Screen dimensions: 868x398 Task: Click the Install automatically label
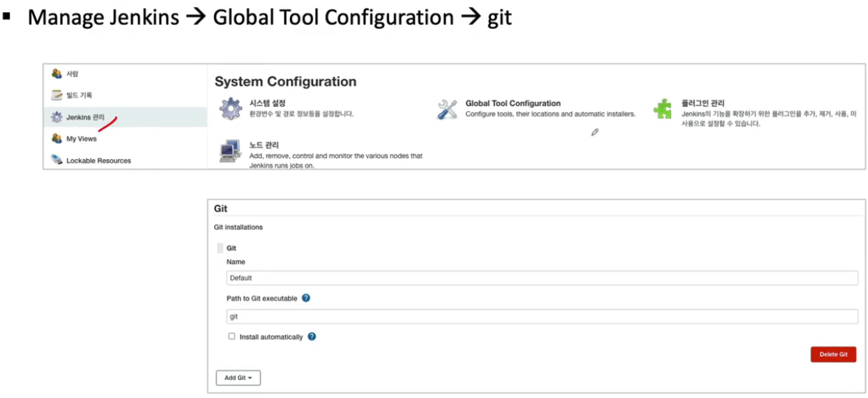271,337
